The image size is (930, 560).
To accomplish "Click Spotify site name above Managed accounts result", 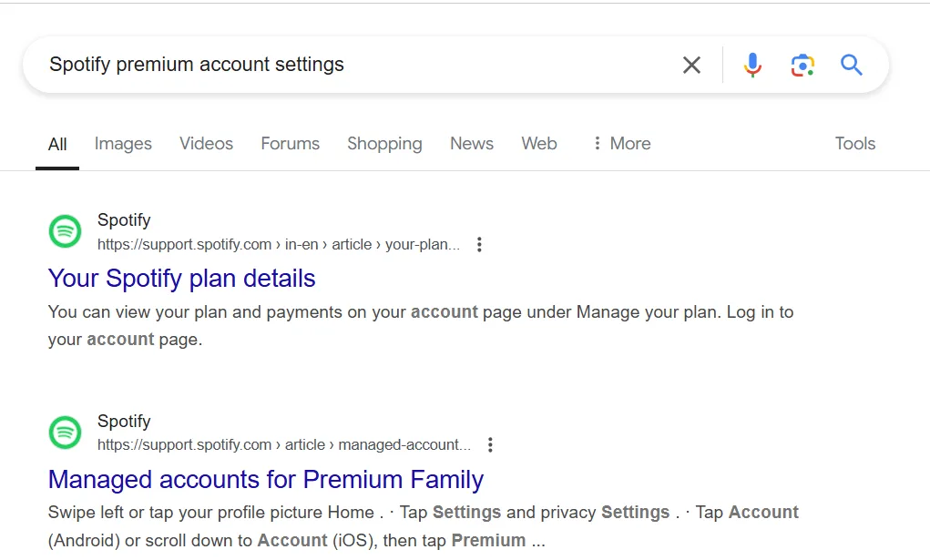I will click(x=124, y=422).
